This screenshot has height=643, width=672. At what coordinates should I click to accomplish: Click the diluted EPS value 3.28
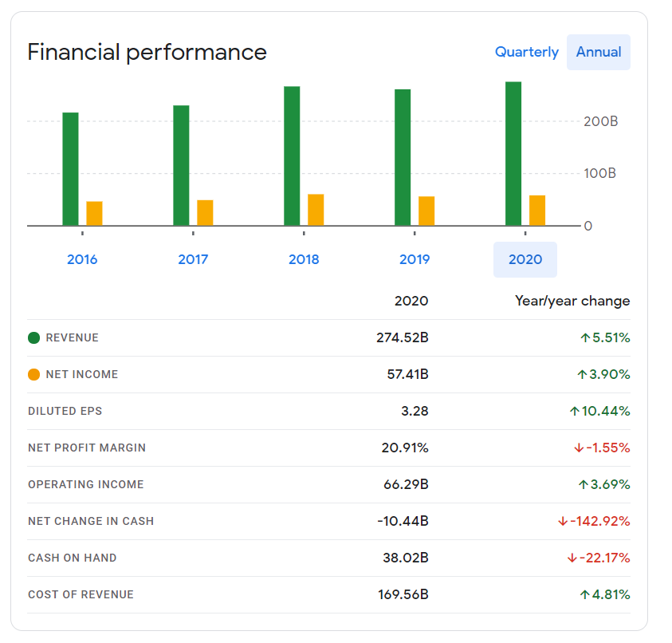pos(415,412)
